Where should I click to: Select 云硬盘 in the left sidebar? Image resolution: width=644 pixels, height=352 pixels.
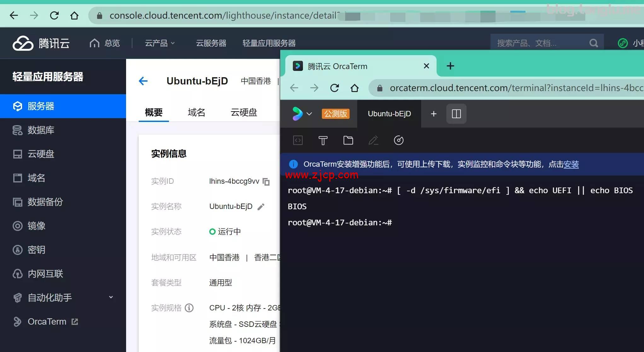(x=40, y=154)
